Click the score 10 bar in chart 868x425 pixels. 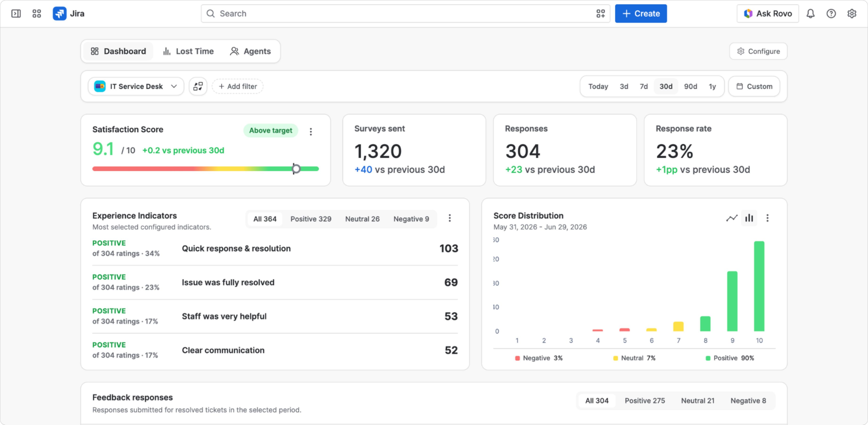(x=759, y=286)
